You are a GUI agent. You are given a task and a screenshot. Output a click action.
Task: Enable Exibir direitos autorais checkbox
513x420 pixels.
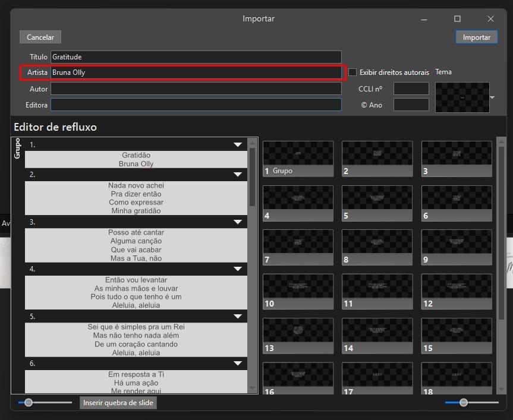(x=353, y=72)
